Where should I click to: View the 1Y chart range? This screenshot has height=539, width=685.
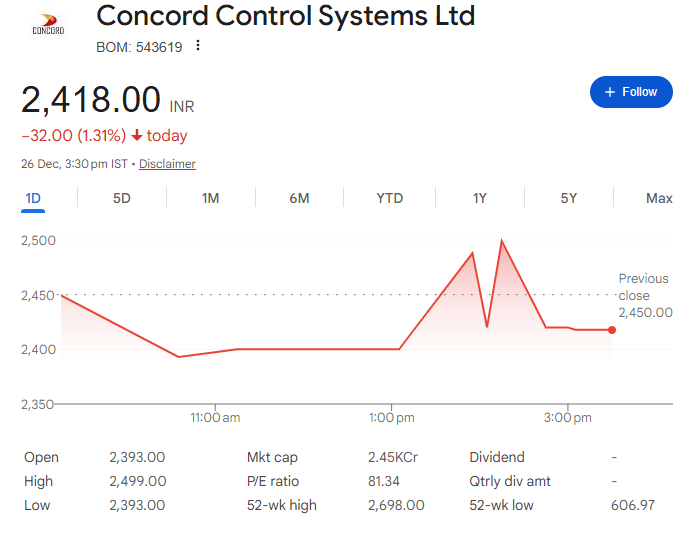(x=480, y=198)
